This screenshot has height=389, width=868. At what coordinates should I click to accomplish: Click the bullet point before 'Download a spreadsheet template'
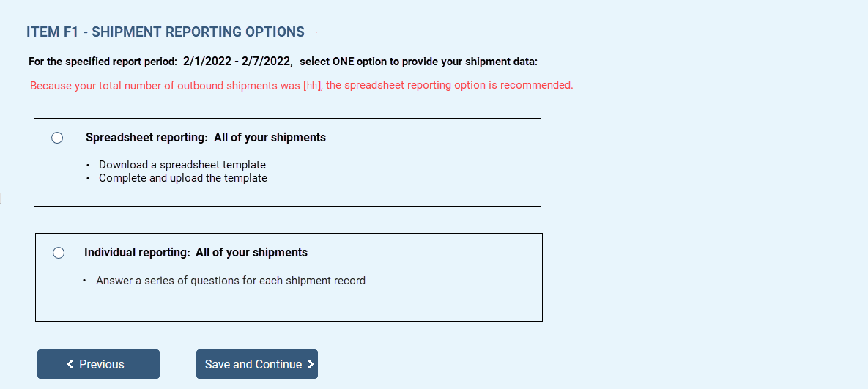(x=87, y=166)
